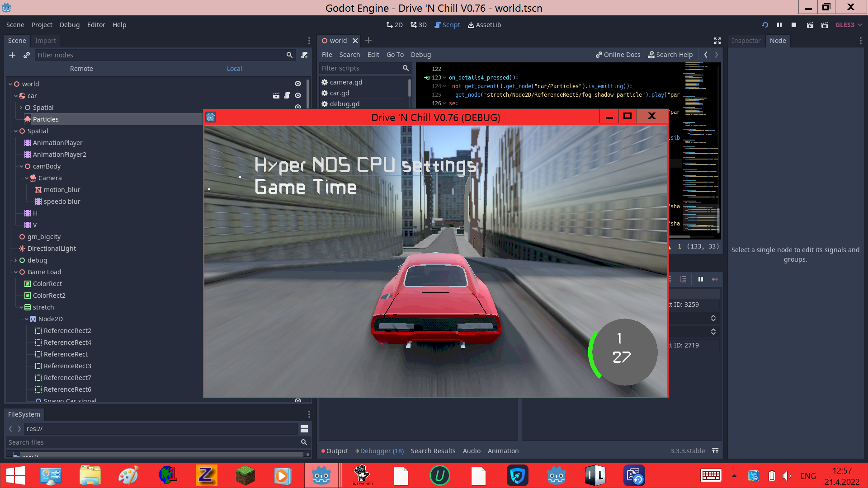Expand the debug node
The image size is (868, 488).
(x=15, y=260)
